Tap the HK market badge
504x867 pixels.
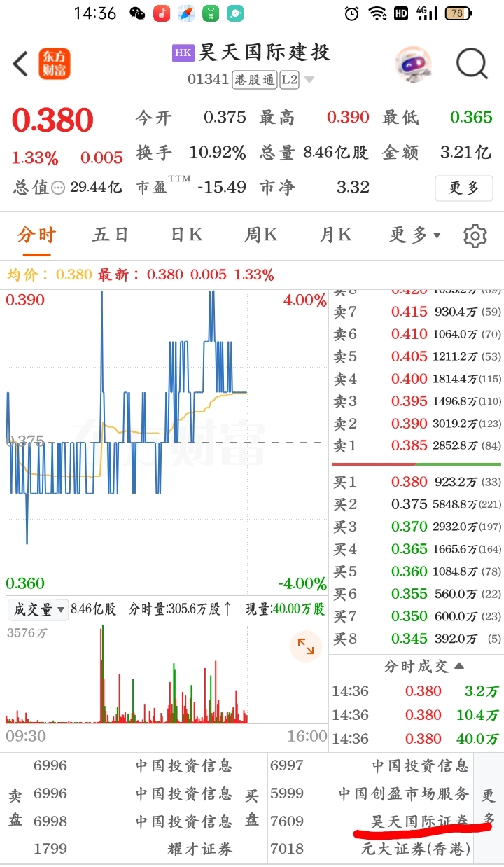[x=183, y=53]
